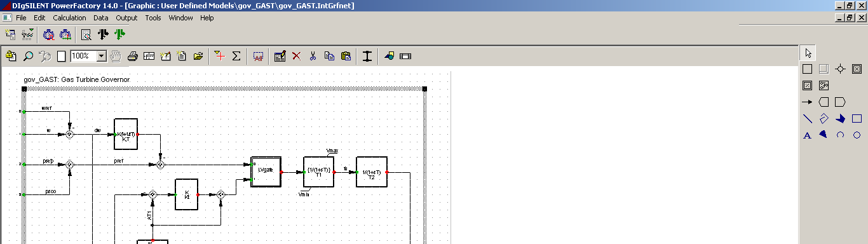Click the paste clipboard icon
Screen dimensions: 868x244
[346, 56]
